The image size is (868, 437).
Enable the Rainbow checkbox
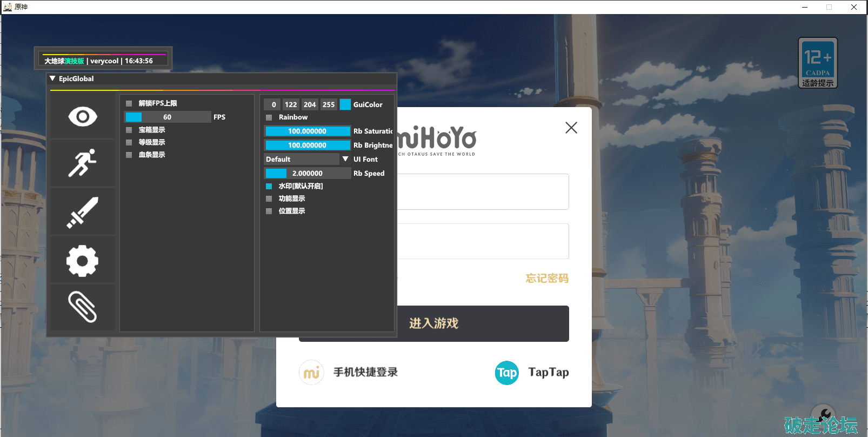coord(269,117)
